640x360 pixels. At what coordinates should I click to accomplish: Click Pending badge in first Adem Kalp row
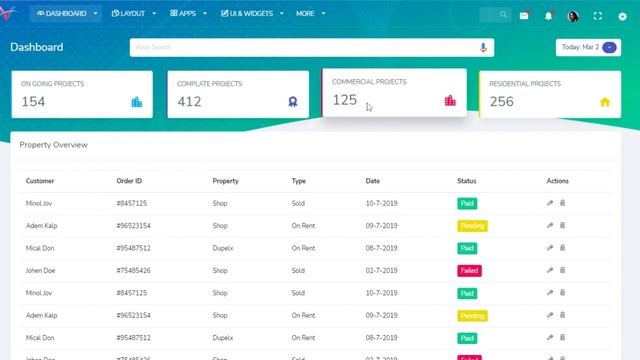472,226
